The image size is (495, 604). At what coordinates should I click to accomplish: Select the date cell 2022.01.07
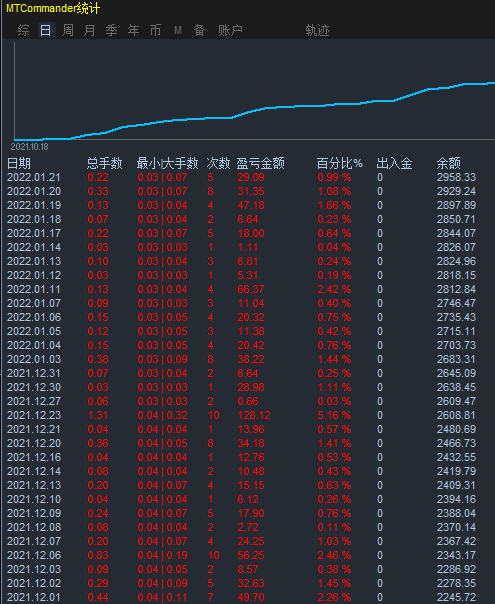coord(34,304)
